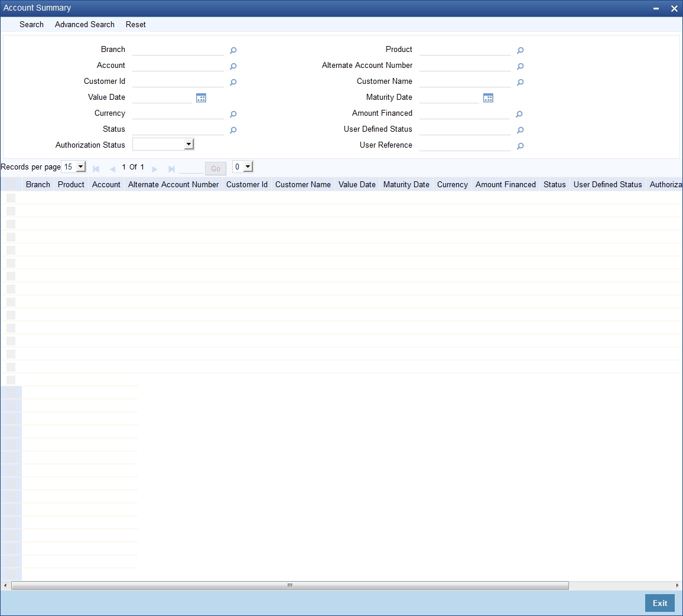Sort by the Maturity Date column header
The height and width of the screenshot is (616, 683).
coord(406,185)
